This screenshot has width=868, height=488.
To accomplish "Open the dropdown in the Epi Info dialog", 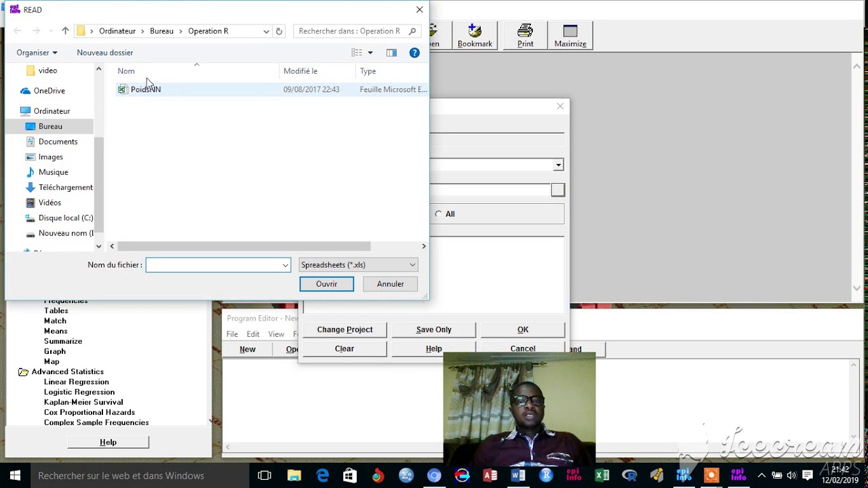I will [558, 165].
